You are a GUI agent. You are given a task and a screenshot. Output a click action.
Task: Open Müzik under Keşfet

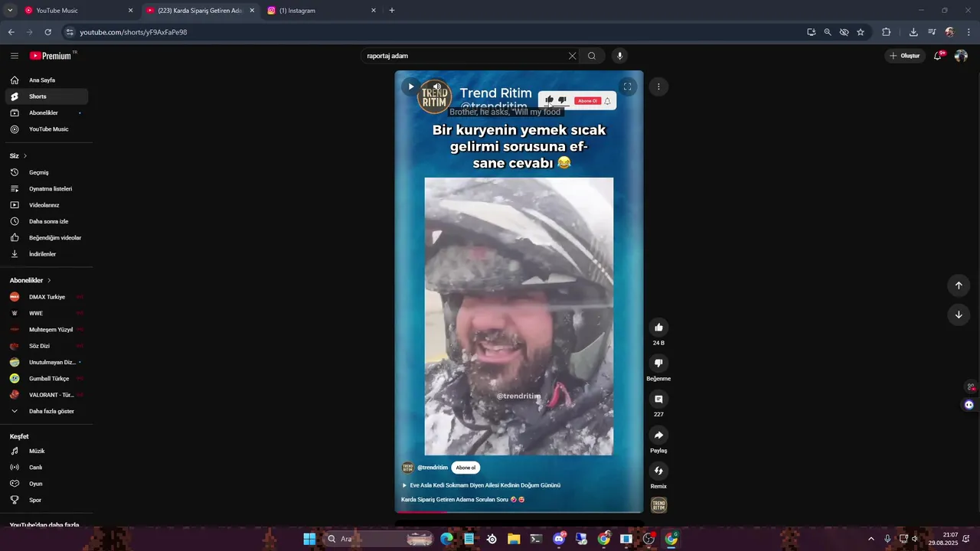point(47,452)
